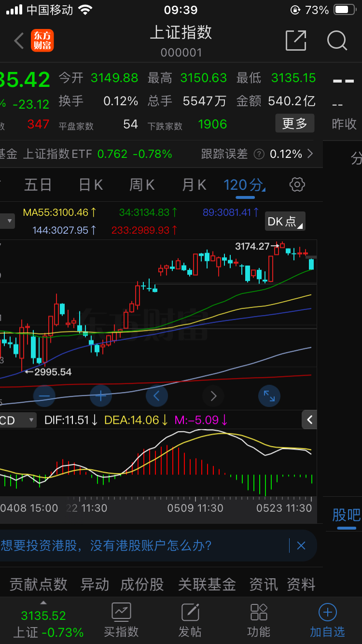Move chart right with arrow button
Viewport: 362px width, 644px height.
pos(213,396)
